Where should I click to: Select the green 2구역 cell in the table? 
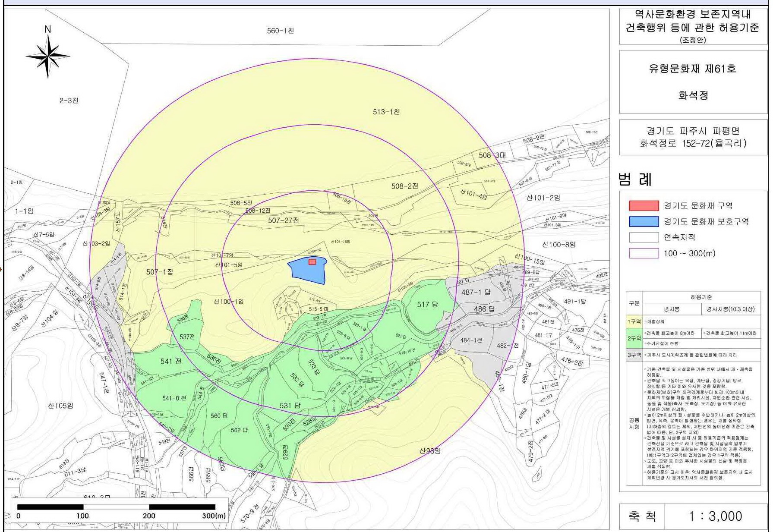pyautogui.click(x=634, y=338)
